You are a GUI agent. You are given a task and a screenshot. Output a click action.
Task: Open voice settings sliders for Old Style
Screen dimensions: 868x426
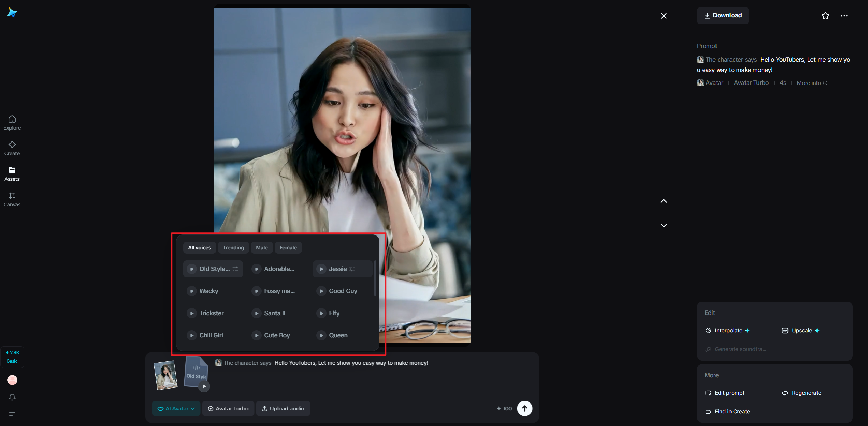point(235,269)
